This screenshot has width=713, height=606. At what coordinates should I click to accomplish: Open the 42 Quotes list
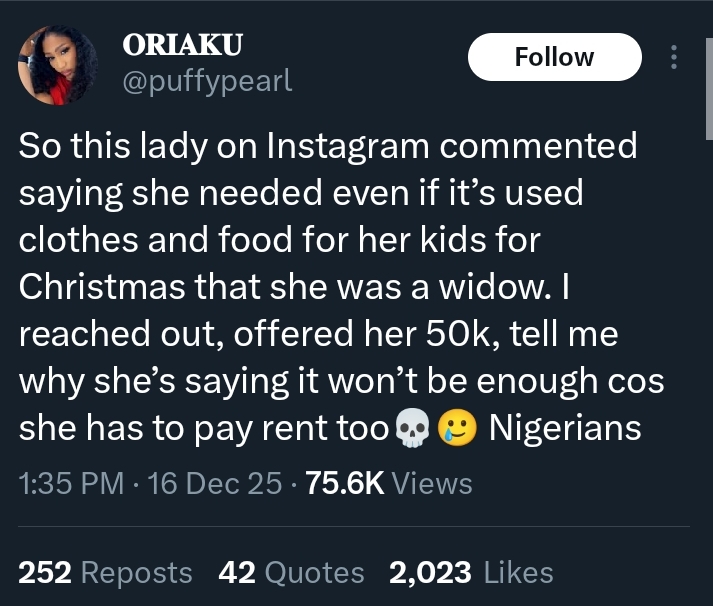point(291,572)
